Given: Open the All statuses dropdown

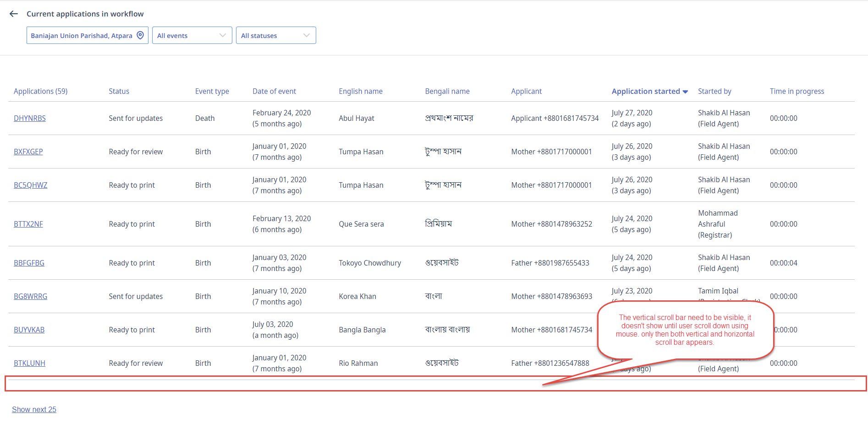Looking at the screenshot, I should click(275, 35).
